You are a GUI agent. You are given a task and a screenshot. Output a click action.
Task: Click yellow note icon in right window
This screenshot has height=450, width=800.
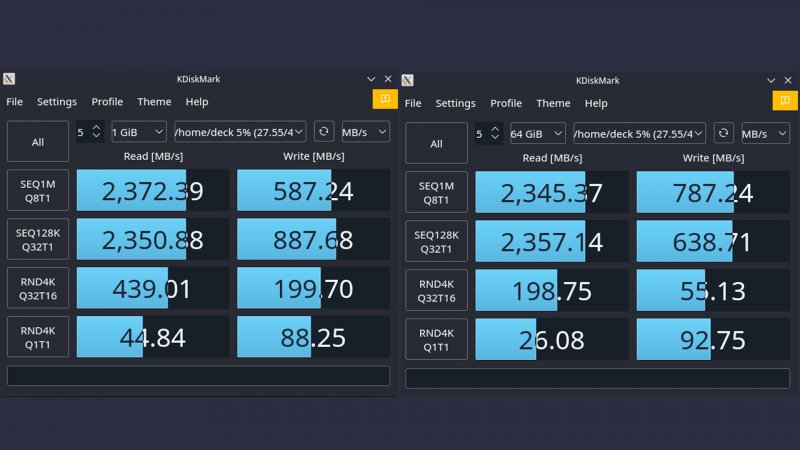[785, 100]
